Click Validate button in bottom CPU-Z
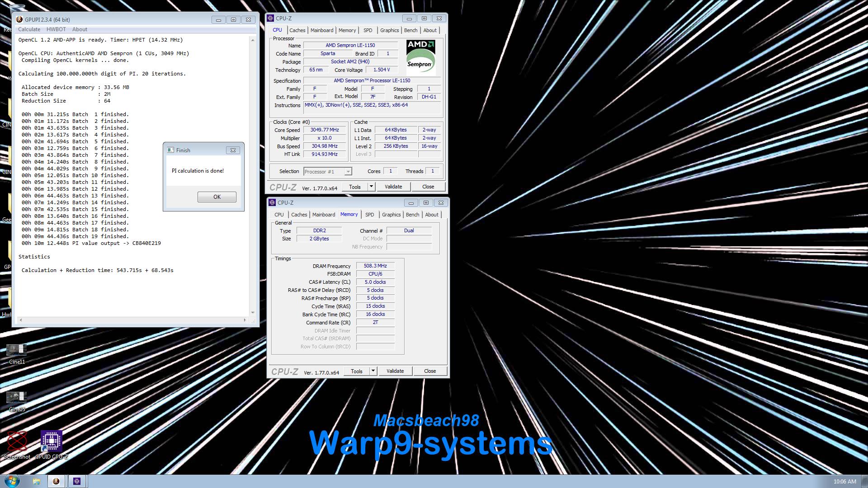 tap(395, 371)
